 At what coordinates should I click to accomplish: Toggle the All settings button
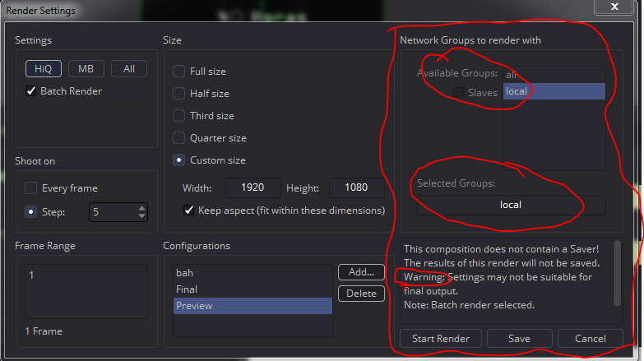click(129, 68)
